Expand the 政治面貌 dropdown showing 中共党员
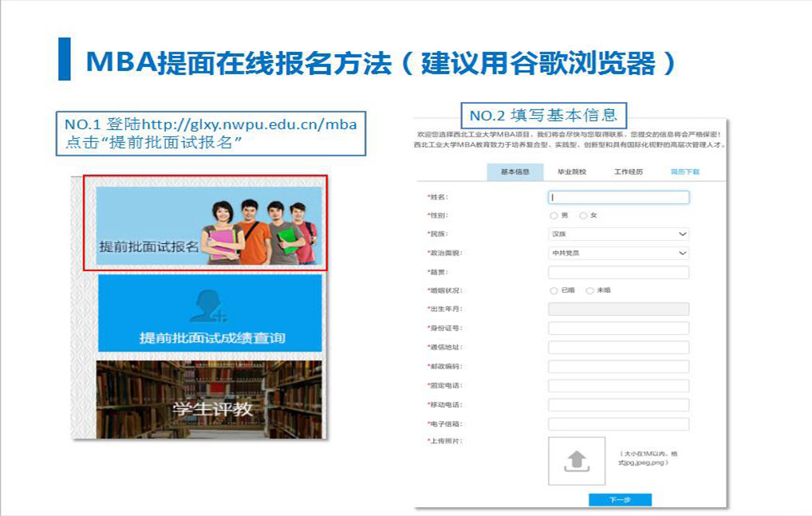The width and height of the screenshot is (812, 516). (x=618, y=253)
